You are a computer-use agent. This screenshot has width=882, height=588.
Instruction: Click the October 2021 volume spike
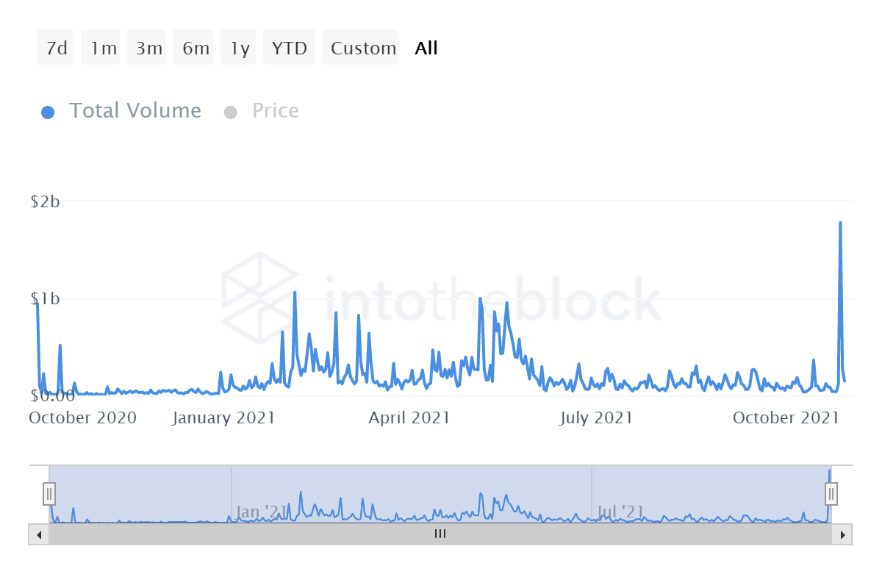pyautogui.click(x=840, y=223)
